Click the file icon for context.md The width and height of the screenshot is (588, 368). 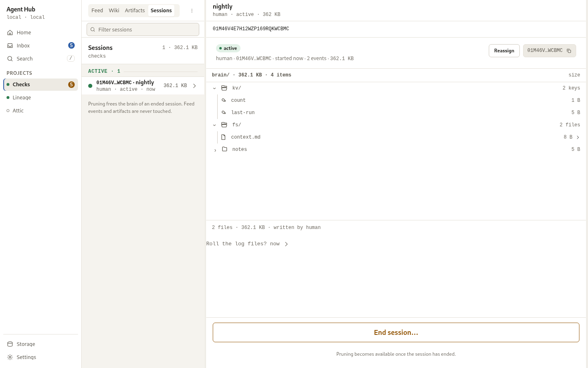(x=223, y=137)
